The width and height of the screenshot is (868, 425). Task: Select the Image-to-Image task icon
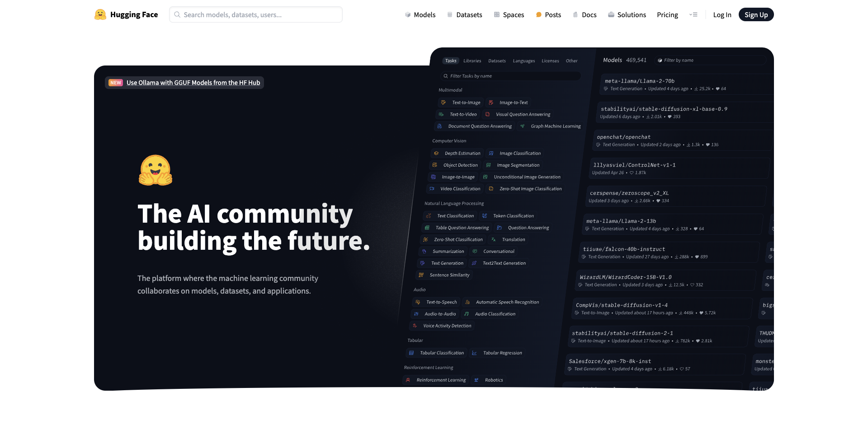tap(434, 177)
